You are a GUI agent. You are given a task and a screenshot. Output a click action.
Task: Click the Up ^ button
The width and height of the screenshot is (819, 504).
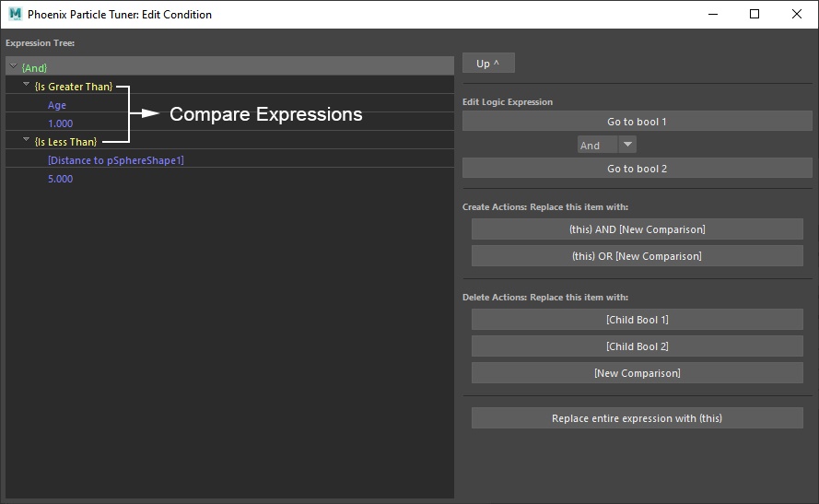(x=488, y=64)
